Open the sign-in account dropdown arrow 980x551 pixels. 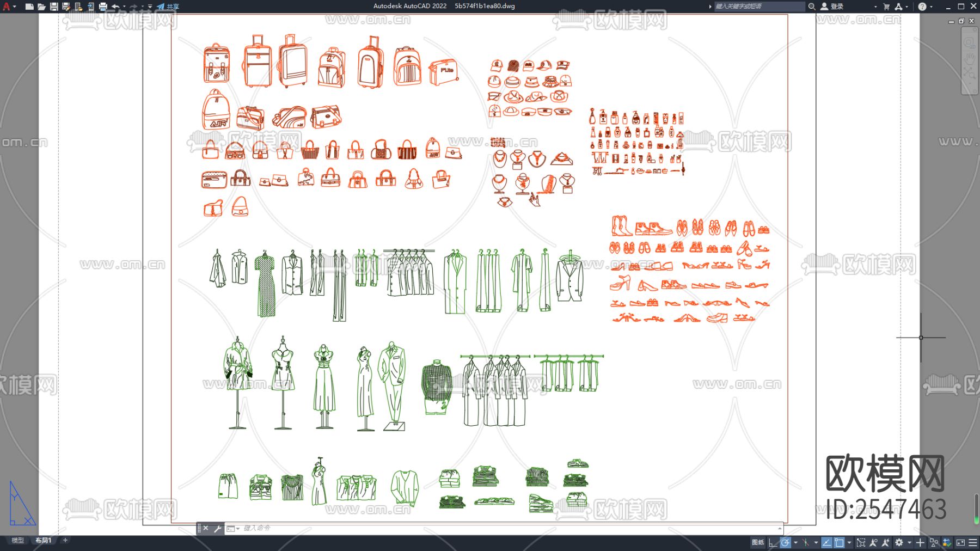tap(875, 7)
